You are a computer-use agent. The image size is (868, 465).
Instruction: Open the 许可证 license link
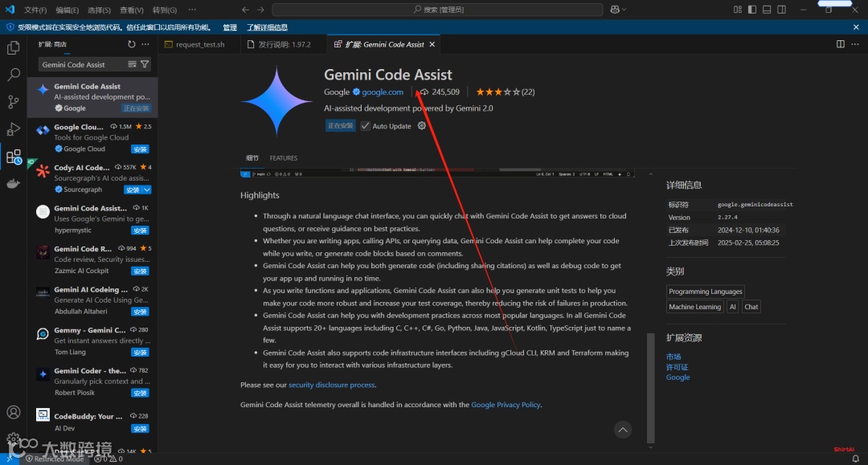coord(677,367)
